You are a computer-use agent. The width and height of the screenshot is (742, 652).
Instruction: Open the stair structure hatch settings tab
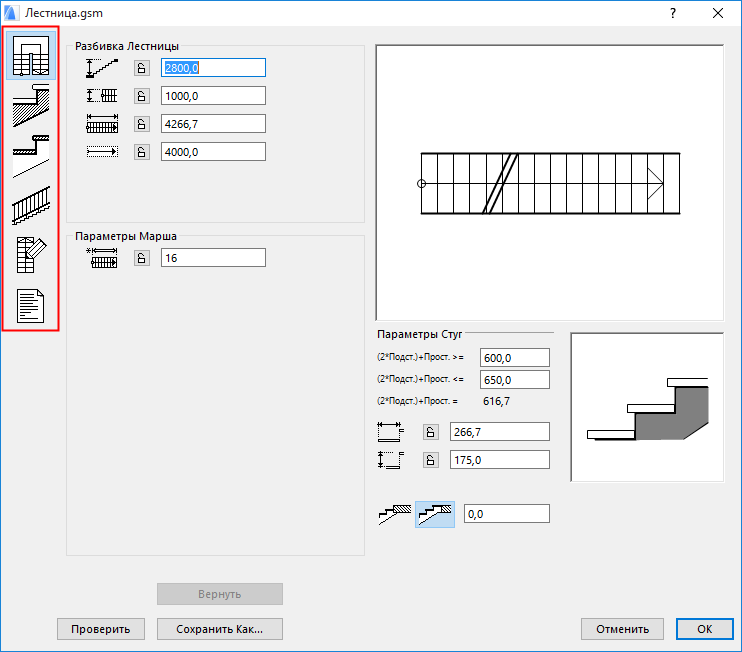(x=31, y=106)
